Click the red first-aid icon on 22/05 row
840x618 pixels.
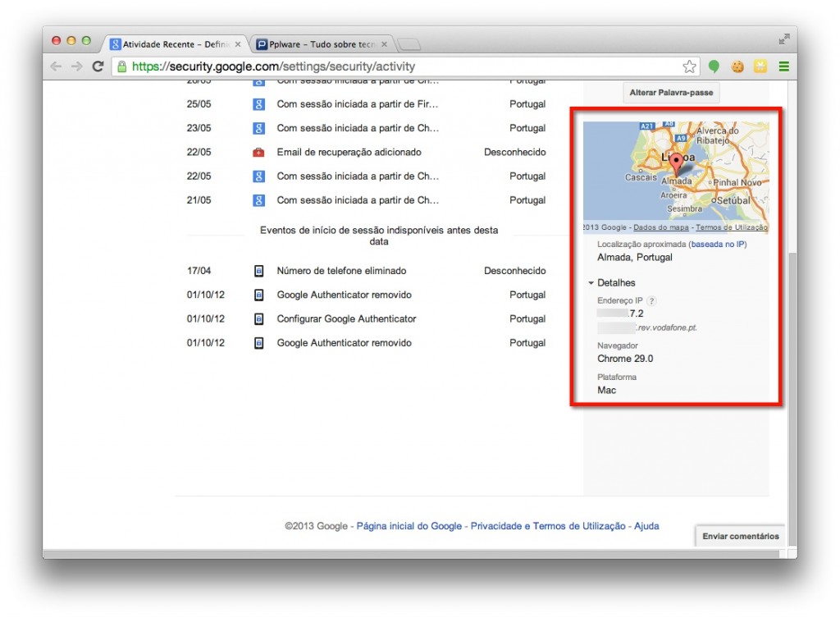click(258, 152)
